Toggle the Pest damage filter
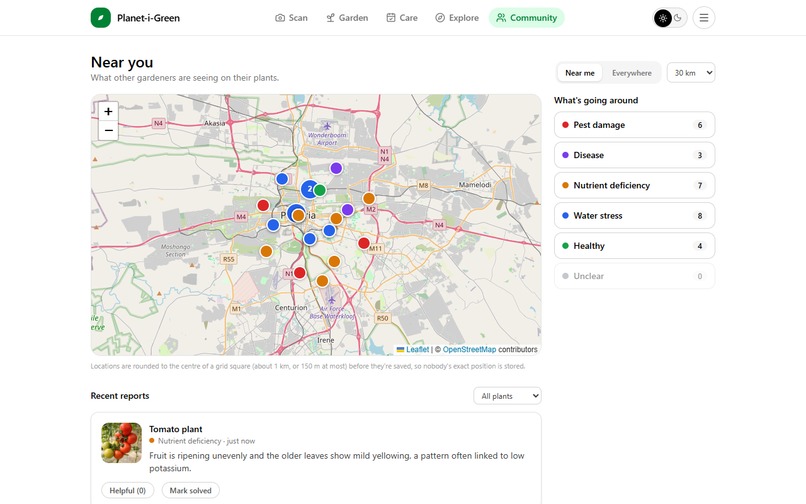The width and height of the screenshot is (806, 504). [x=634, y=125]
